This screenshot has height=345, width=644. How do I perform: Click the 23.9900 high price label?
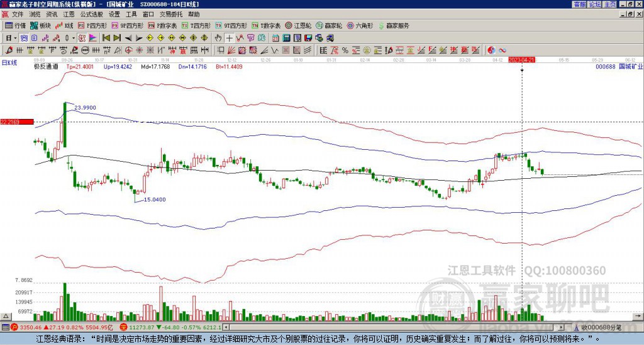coord(85,108)
